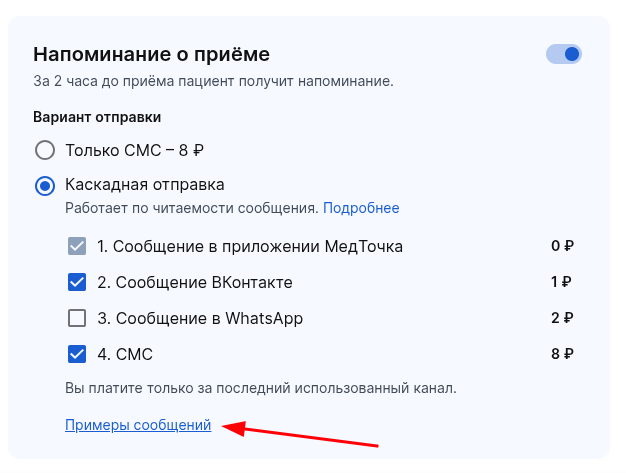Click the 0 ₽ price for МедТочка
Screen dimensions: 626x473
click(x=562, y=246)
